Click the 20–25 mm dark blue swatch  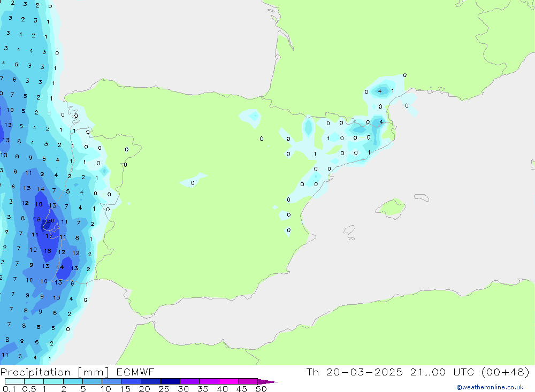pyautogui.click(x=151, y=381)
